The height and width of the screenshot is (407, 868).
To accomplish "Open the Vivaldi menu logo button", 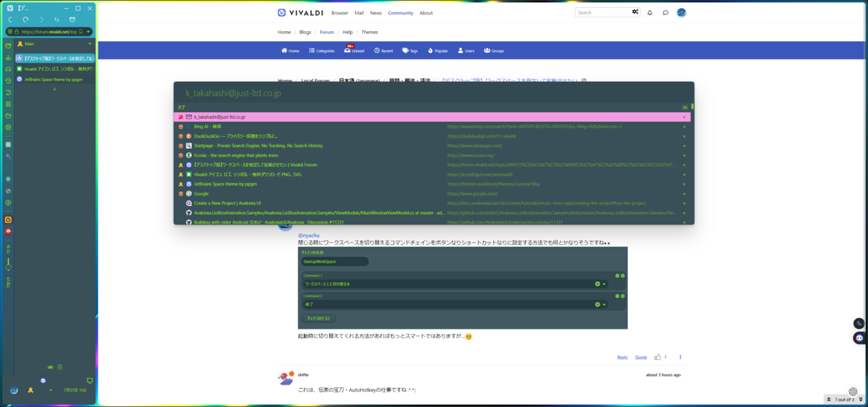I will [9, 8].
